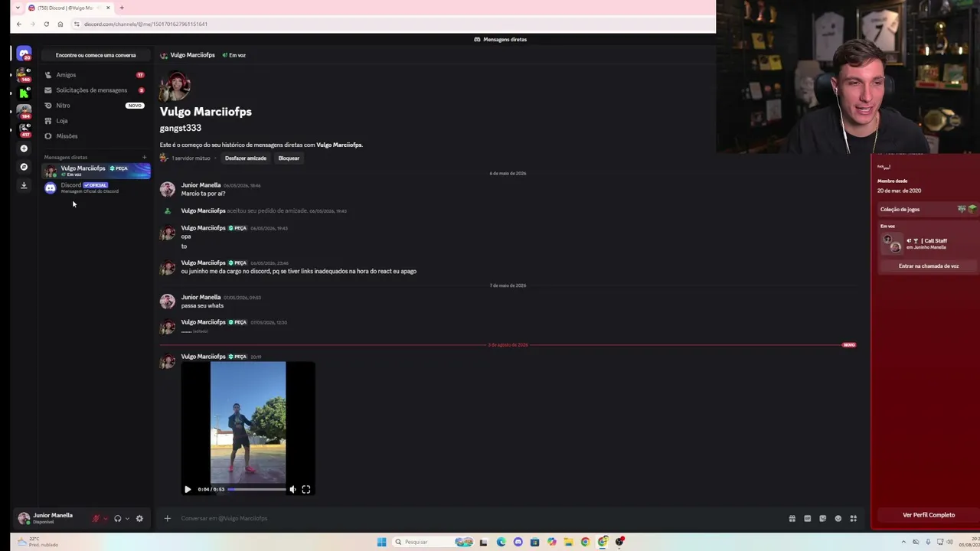Open the apps launcher icon in message bar
The height and width of the screenshot is (551, 980).
tap(854, 518)
